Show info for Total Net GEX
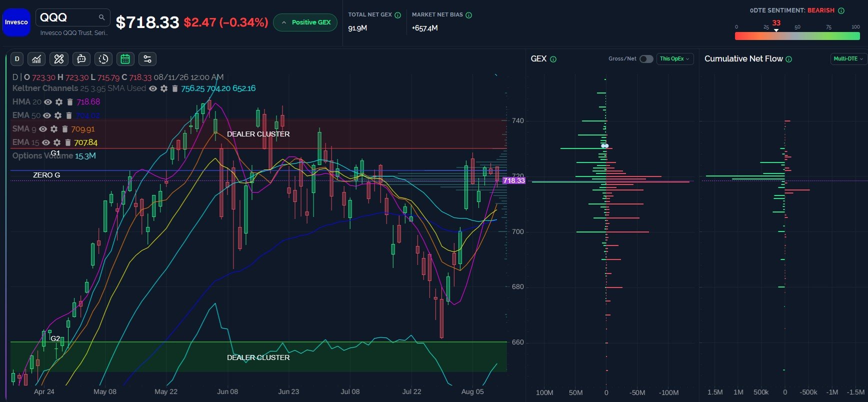This screenshot has width=868, height=402. (398, 15)
